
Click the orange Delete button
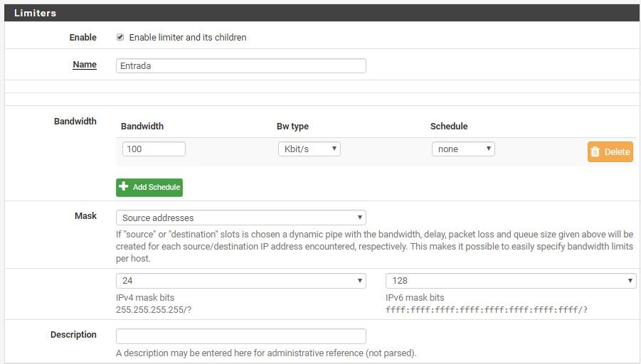[610, 151]
